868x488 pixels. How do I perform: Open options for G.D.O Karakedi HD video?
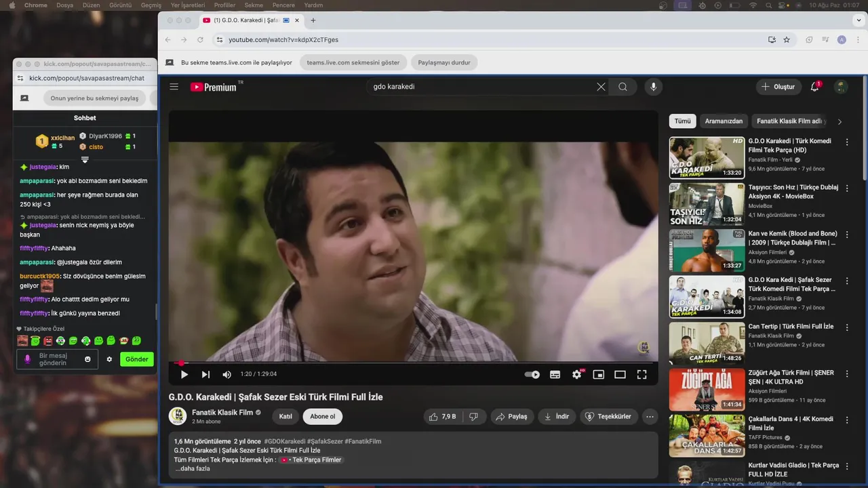(847, 142)
